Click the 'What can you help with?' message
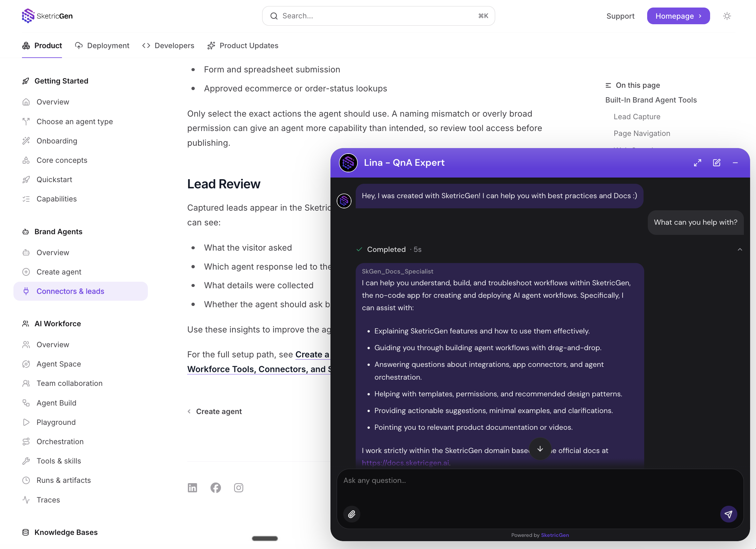The image size is (756, 549). click(x=695, y=222)
